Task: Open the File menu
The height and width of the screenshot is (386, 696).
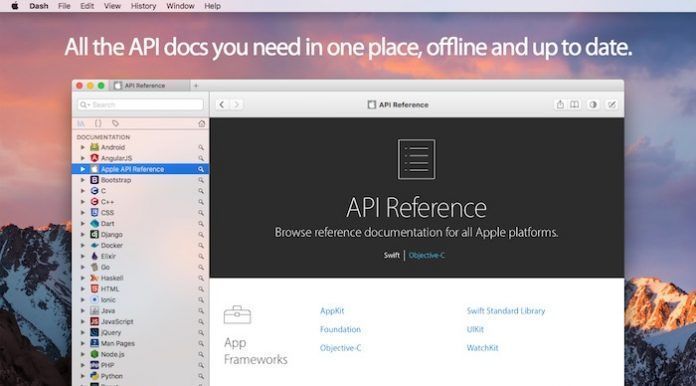Action: (64, 6)
